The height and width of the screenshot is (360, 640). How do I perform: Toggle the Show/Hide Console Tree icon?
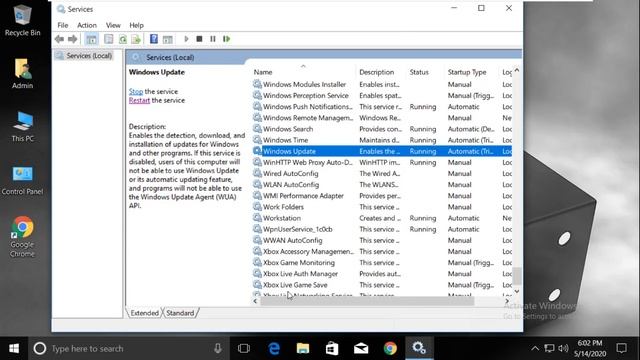pos(91,39)
